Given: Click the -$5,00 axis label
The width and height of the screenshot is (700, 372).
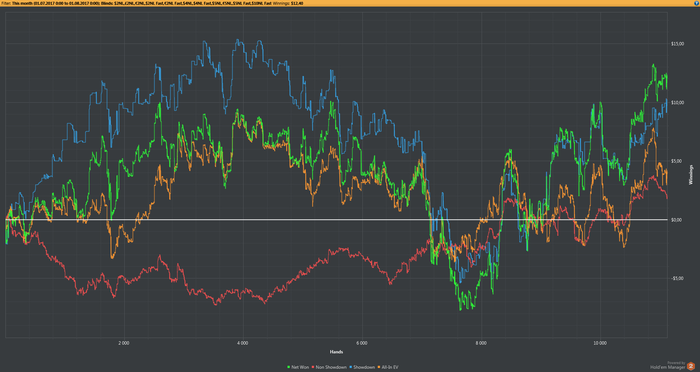Looking at the screenshot, I should coord(677,278).
